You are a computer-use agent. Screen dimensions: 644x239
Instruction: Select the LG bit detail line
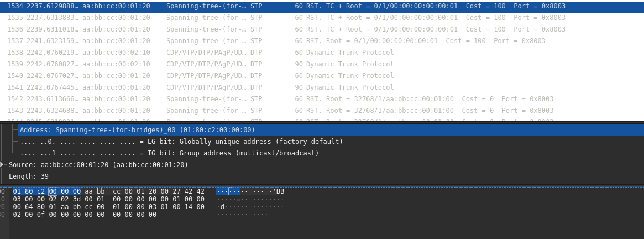(x=181, y=142)
